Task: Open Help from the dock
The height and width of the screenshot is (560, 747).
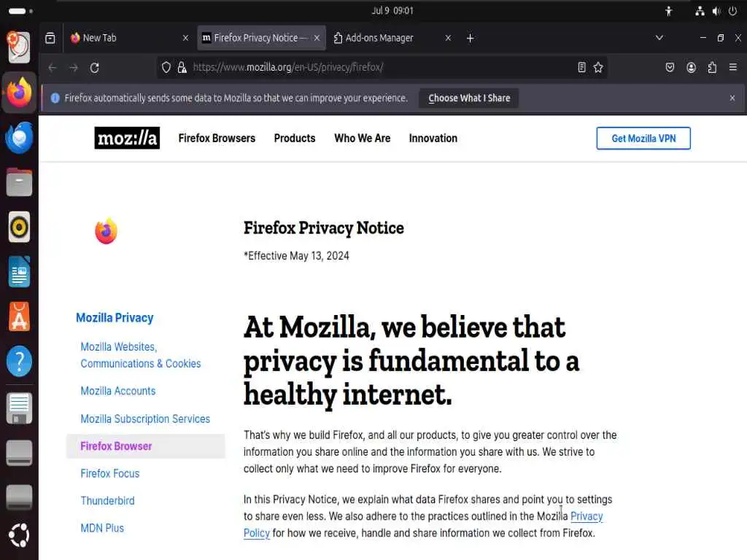Action: [19, 362]
